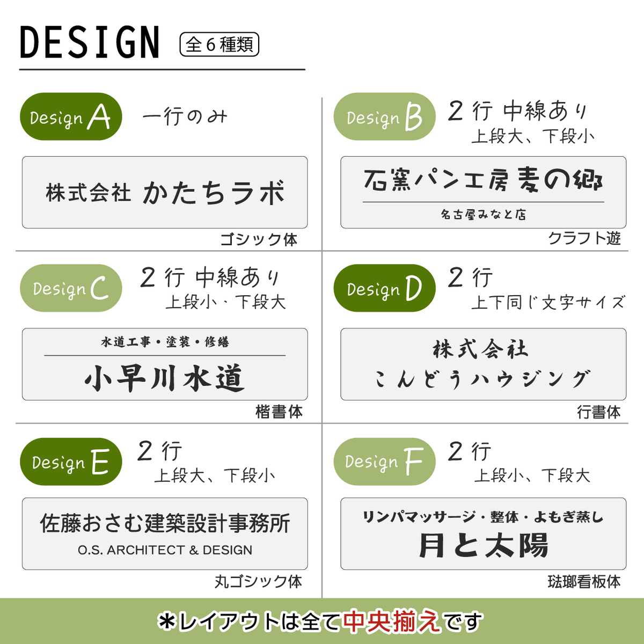644x644 pixels.
Task: Click the クラフト遊 font label
Action: coord(584,238)
